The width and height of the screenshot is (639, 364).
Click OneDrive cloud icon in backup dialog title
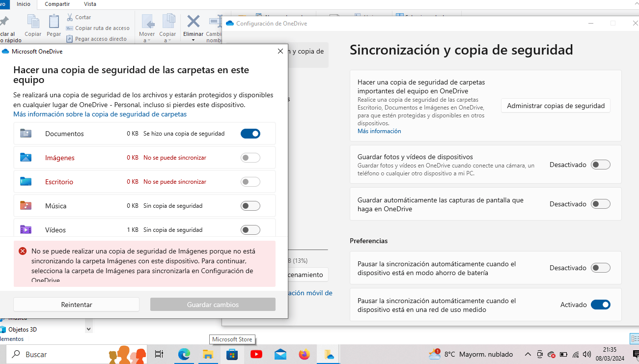coord(5,51)
